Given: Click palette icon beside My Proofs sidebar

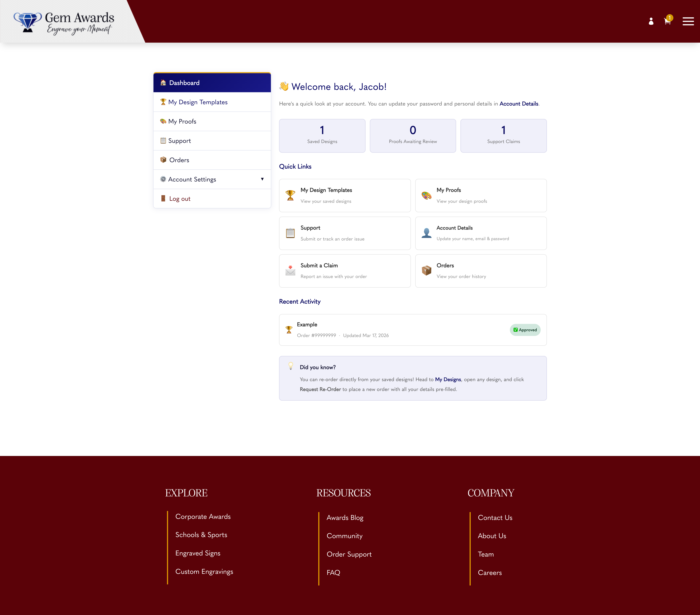Looking at the screenshot, I should coord(163,121).
